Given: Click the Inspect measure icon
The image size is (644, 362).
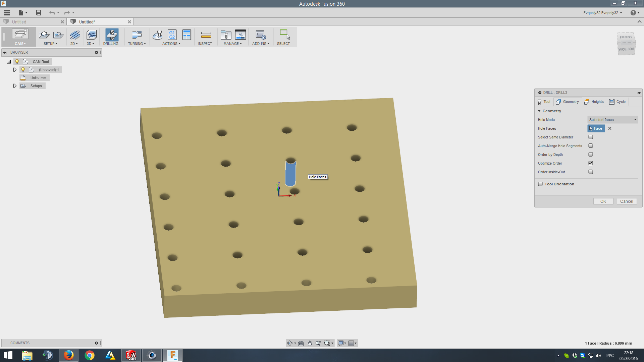Looking at the screenshot, I should pos(206,35).
